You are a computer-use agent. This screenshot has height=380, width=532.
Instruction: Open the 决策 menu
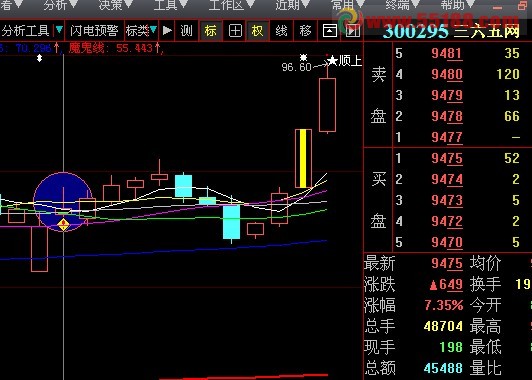pyautogui.click(x=111, y=5)
